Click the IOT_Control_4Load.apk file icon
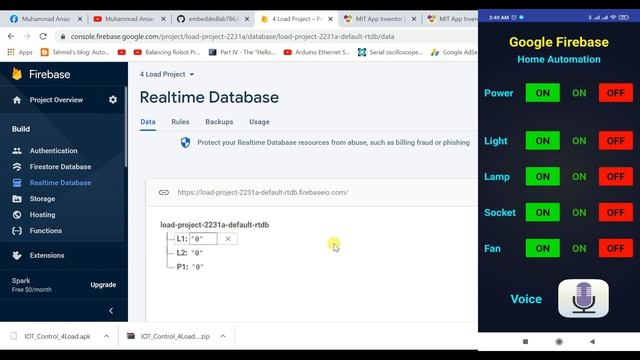 tap(14, 336)
